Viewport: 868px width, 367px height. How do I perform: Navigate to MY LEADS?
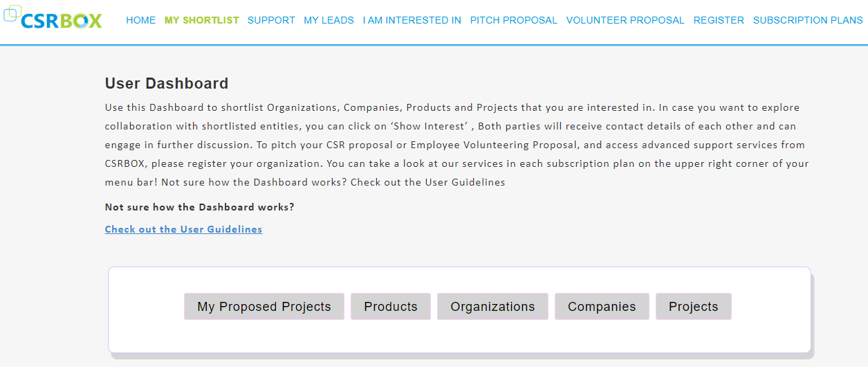[x=329, y=20]
